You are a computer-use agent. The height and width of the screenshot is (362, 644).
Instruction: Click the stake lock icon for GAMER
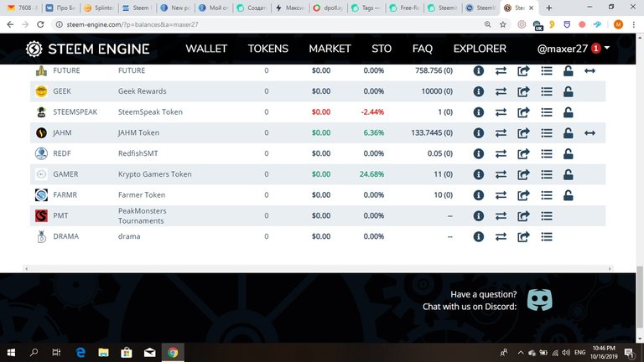[x=568, y=174]
